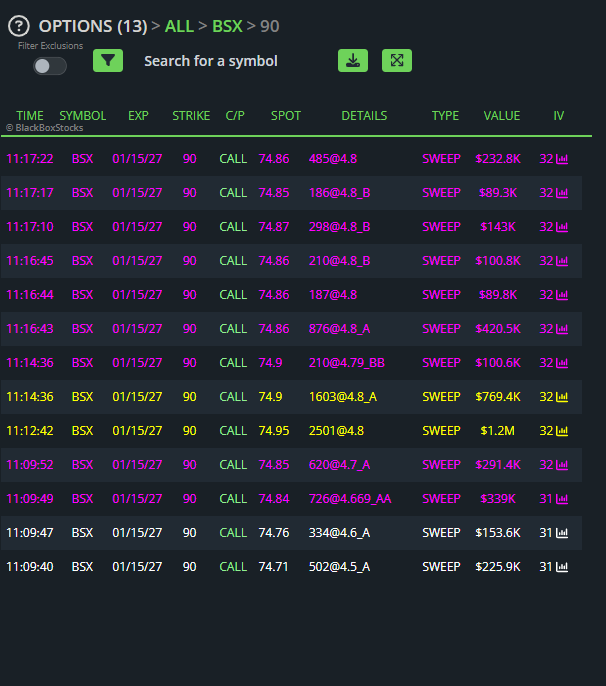Click the download export icon

[x=353, y=60]
